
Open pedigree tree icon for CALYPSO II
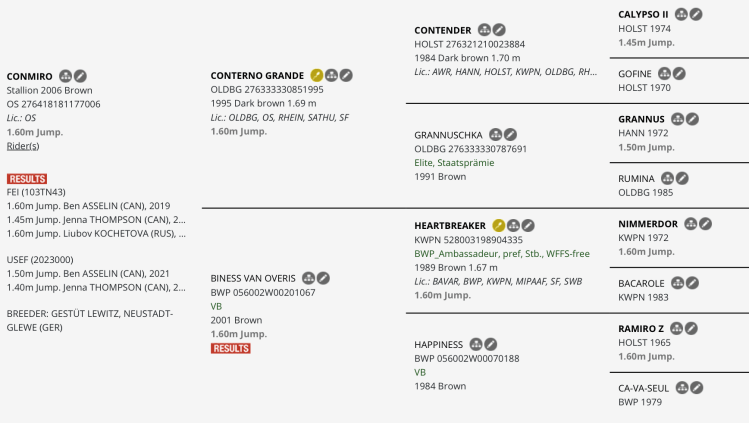click(682, 14)
